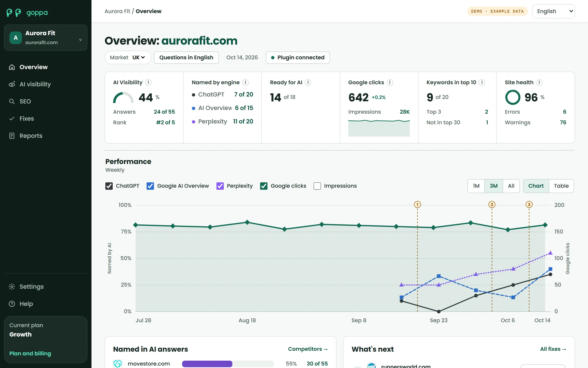The image size is (588, 368).
Task: Switch to Table view
Action: pos(561,186)
